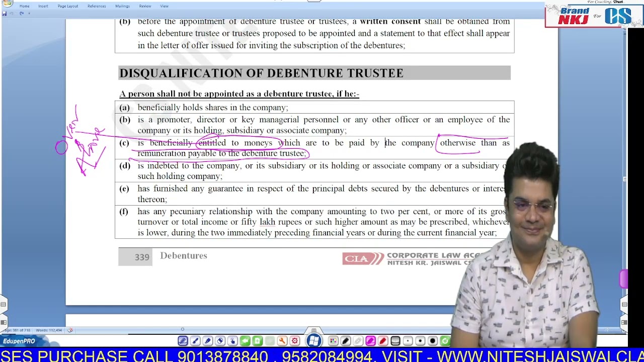Screen dimensions: 644x362
Task: Click Save in Quick Access Toolbar
Action: [5, 14]
